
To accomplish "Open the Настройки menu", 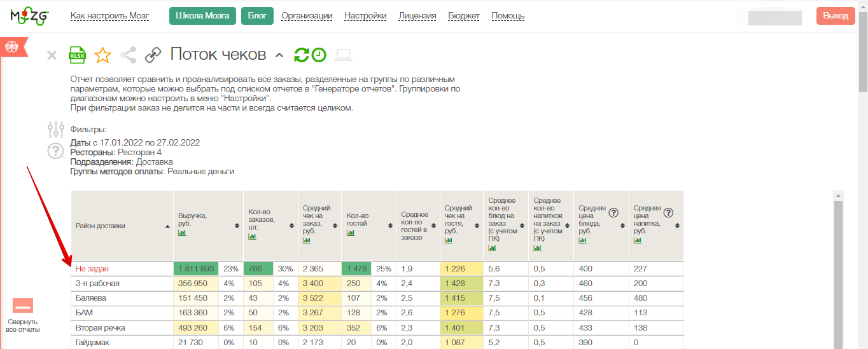I will (365, 16).
